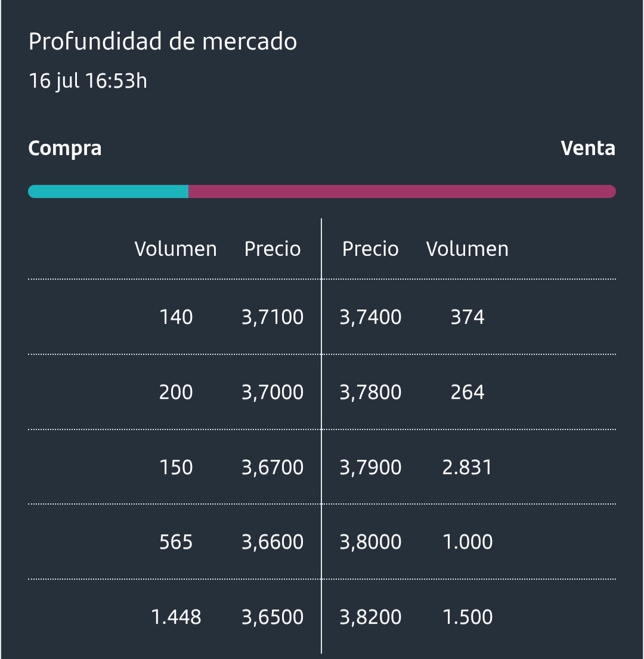Image resolution: width=644 pixels, height=659 pixels.
Task: Select the sell-side Volumen column header
Action: (x=467, y=249)
